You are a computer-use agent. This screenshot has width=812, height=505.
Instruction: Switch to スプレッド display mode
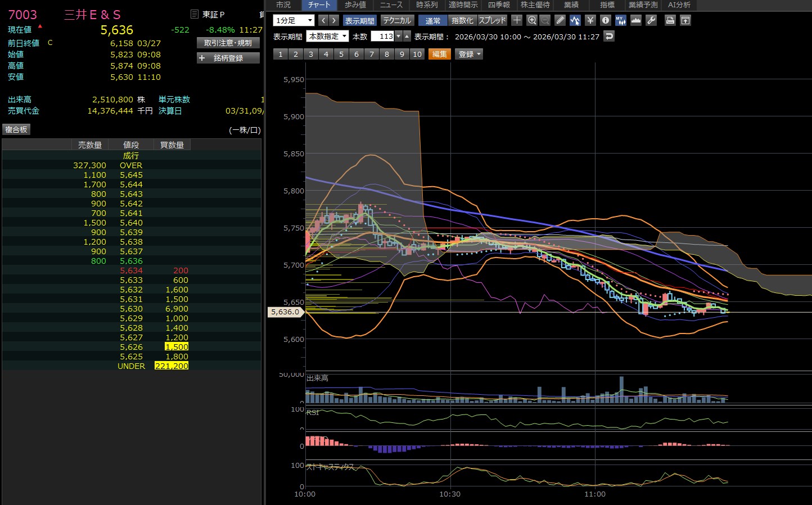[493, 20]
